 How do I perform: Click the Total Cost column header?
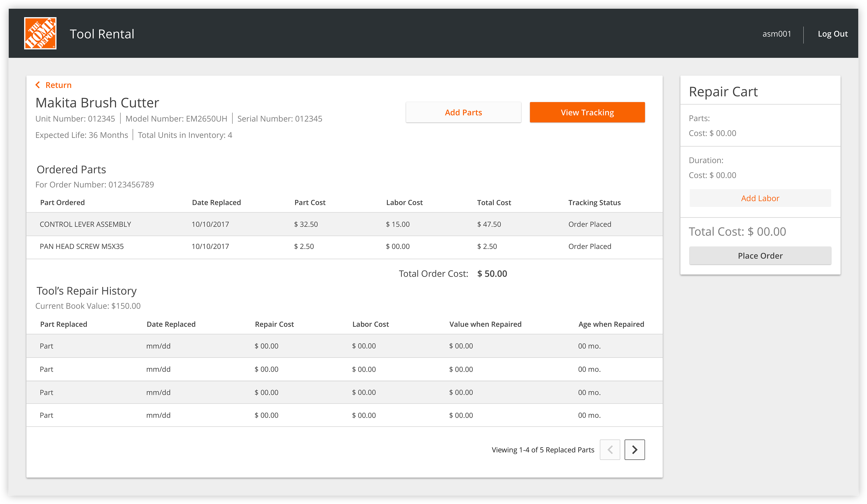pos(494,202)
